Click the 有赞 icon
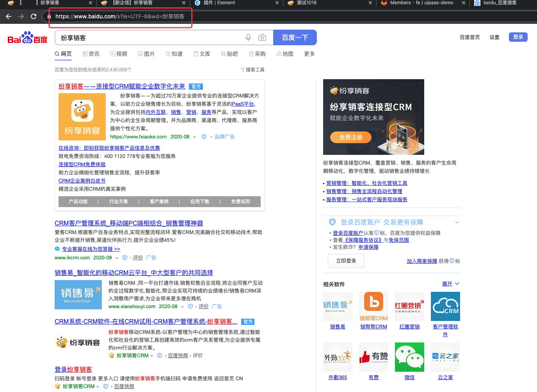 pos(373,357)
